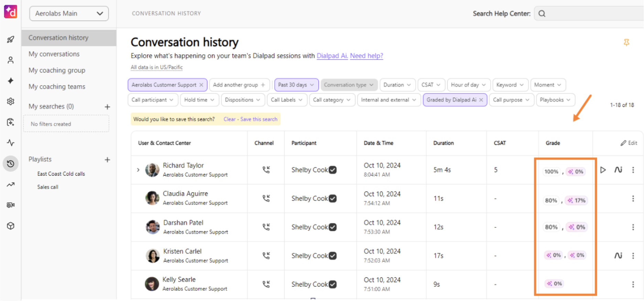Click the Dialpad Ai link
The height and width of the screenshot is (301, 644).
tap(332, 56)
